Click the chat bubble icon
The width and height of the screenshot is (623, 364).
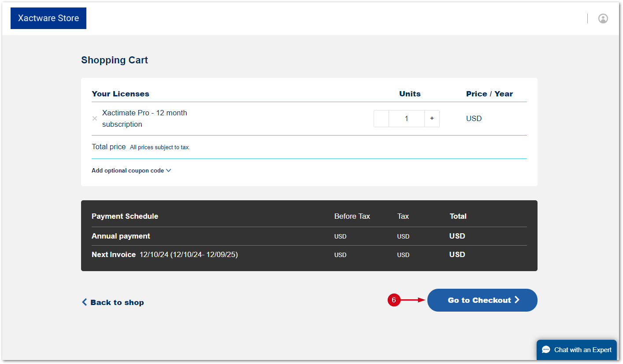tap(546, 350)
